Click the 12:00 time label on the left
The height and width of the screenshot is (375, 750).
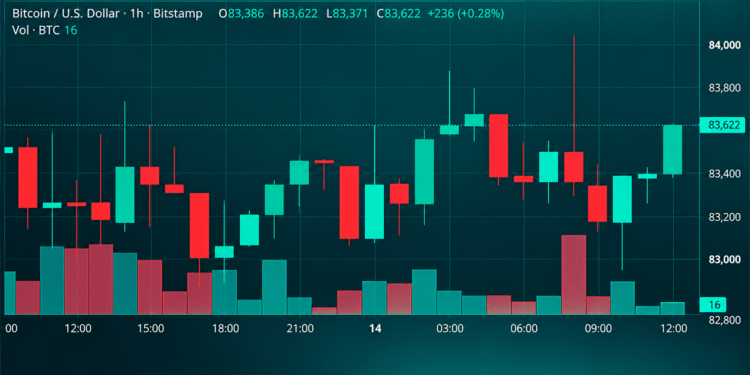click(78, 329)
